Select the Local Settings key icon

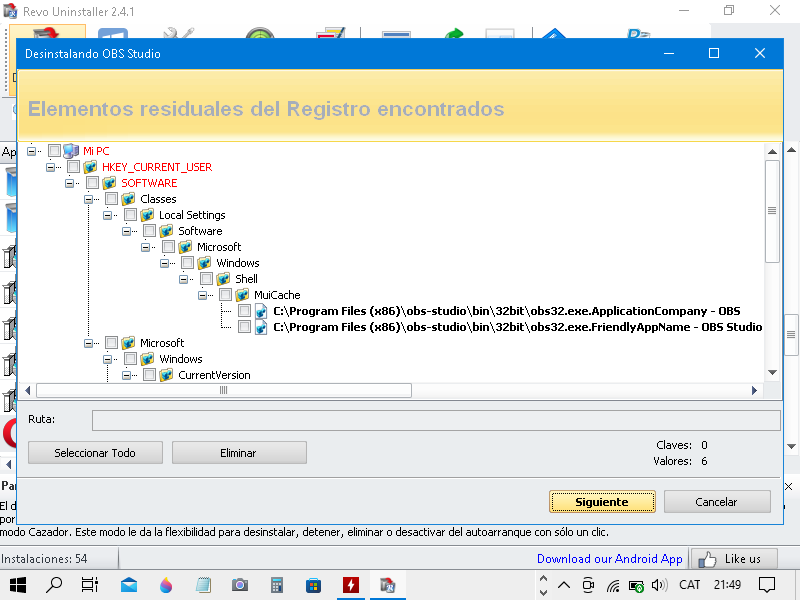(x=147, y=215)
